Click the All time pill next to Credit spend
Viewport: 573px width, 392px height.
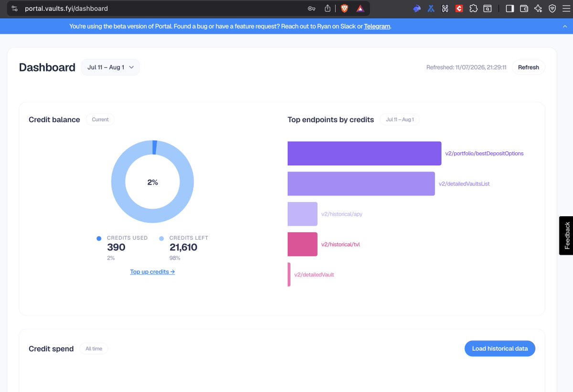pyautogui.click(x=94, y=349)
